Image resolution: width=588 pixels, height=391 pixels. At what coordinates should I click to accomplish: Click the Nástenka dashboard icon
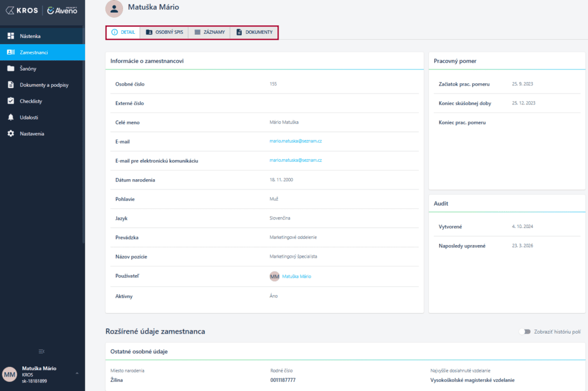point(10,36)
